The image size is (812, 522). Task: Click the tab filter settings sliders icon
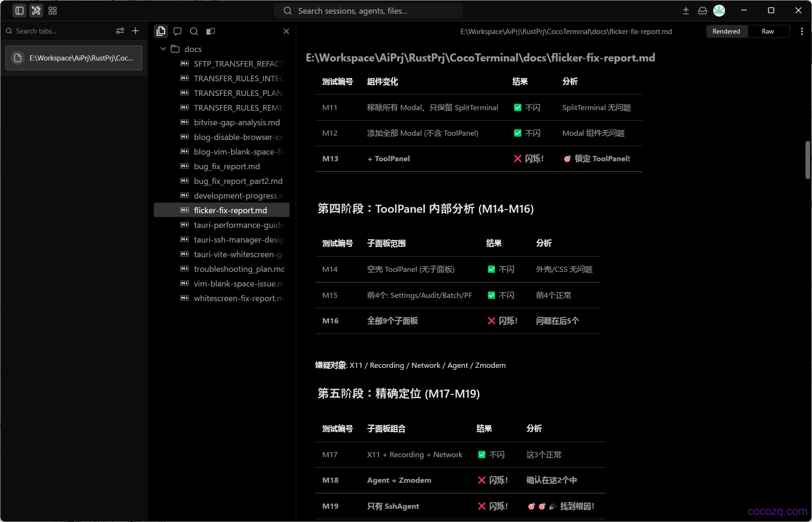[120, 31]
